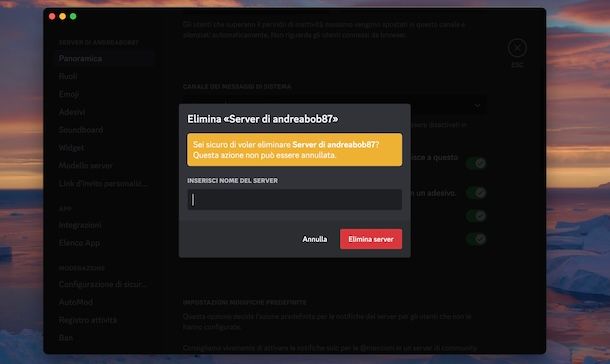Toggle the fourth green switch at the bottom
Viewport: 610px width, 364px height.
(476, 239)
